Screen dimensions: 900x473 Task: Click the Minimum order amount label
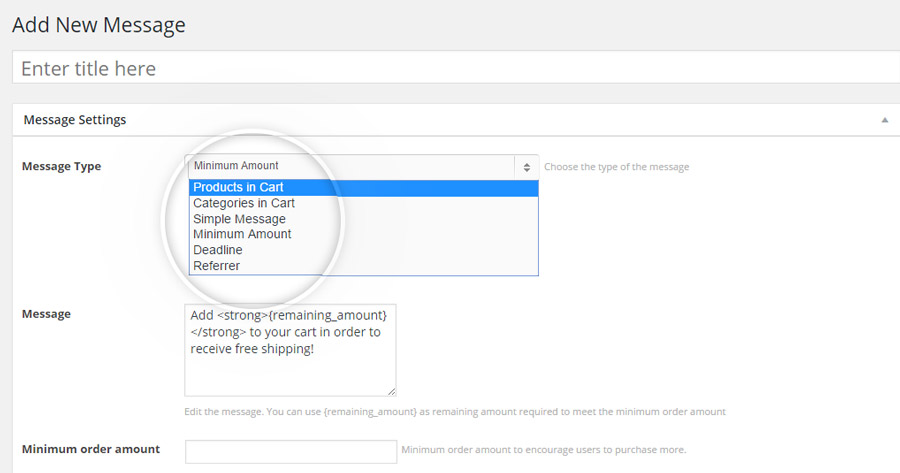91,449
